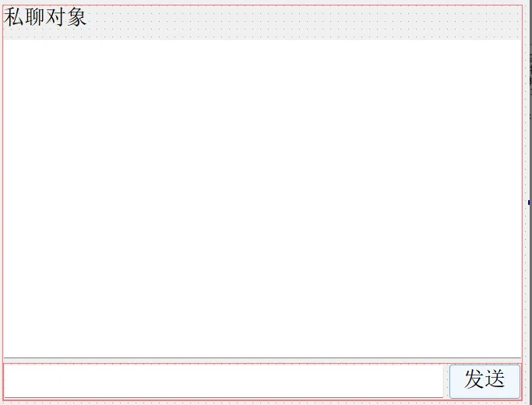Click the 象 character in the 私聊对象 label

[x=76, y=17]
